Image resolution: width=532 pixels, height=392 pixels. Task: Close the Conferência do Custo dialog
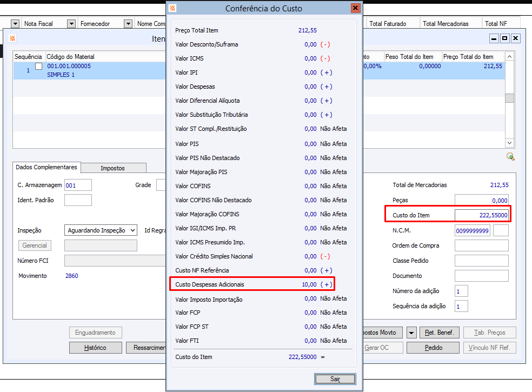coord(355,8)
